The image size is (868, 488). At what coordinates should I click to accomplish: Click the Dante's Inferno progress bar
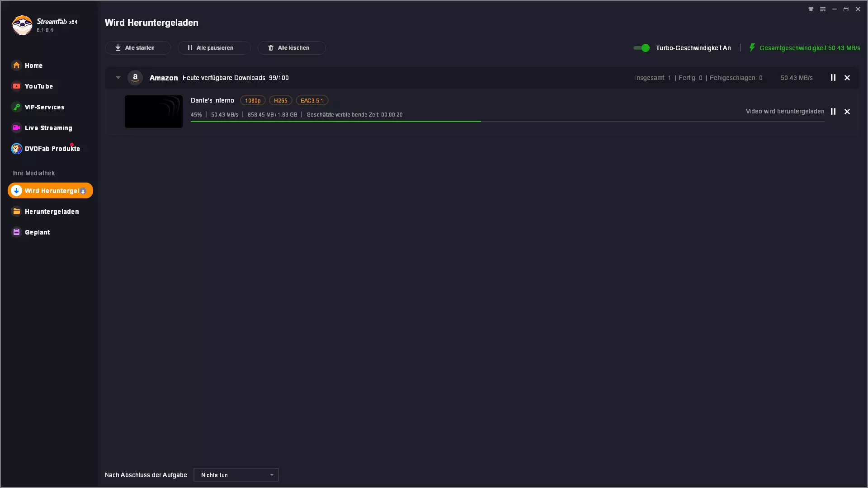click(x=507, y=122)
